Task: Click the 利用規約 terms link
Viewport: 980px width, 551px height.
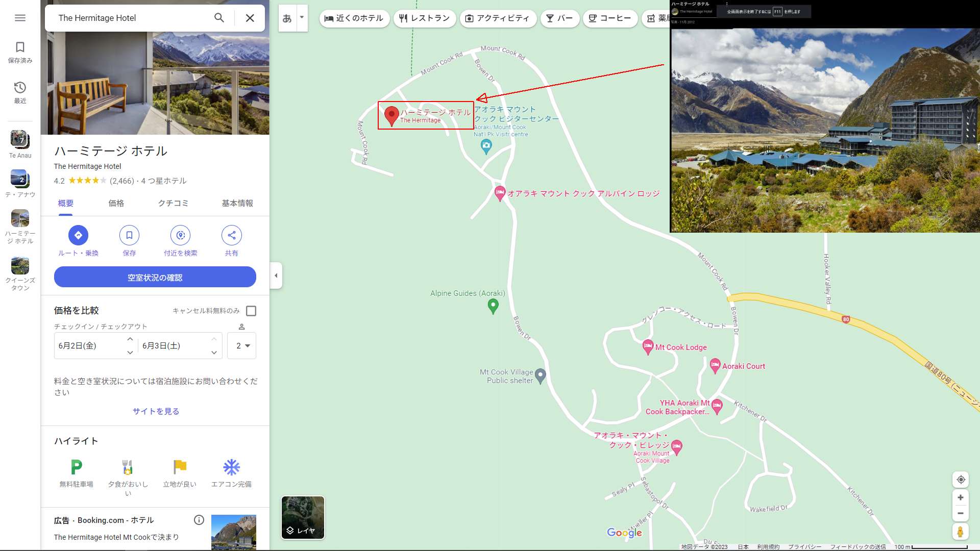Action: [768, 547]
